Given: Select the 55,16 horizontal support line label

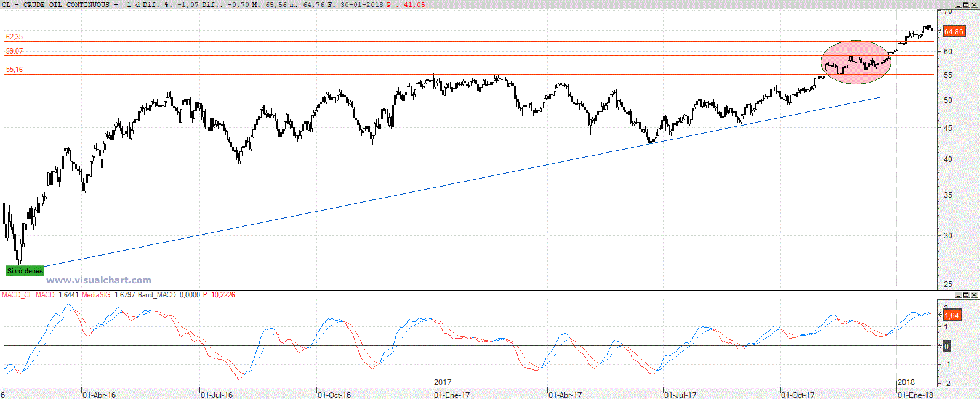Looking at the screenshot, I should (14, 70).
